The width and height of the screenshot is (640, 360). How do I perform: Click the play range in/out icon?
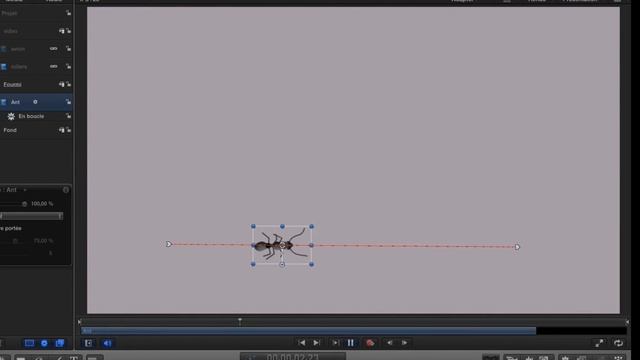click(x=89, y=343)
